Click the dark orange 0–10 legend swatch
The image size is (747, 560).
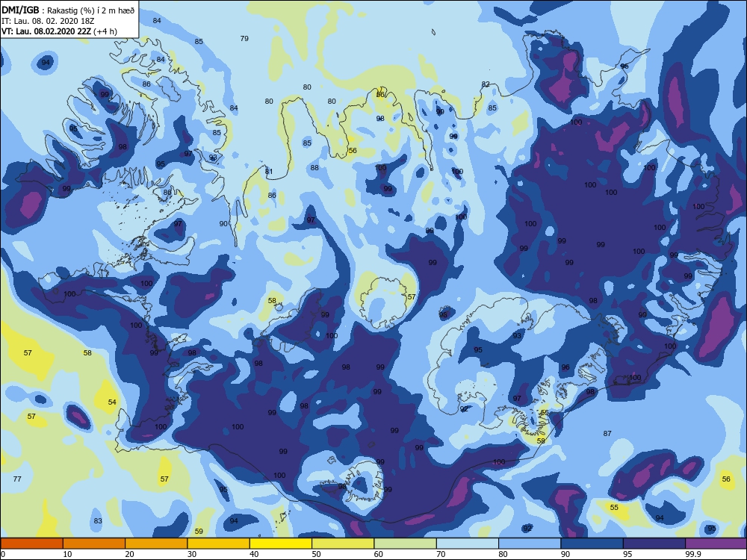(x=31, y=544)
